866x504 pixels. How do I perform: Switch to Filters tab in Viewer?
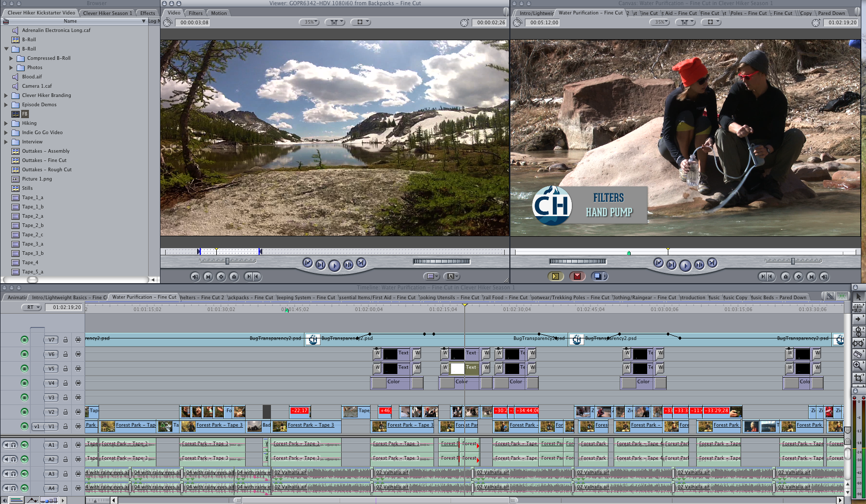pyautogui.click(x=196, y=13)
